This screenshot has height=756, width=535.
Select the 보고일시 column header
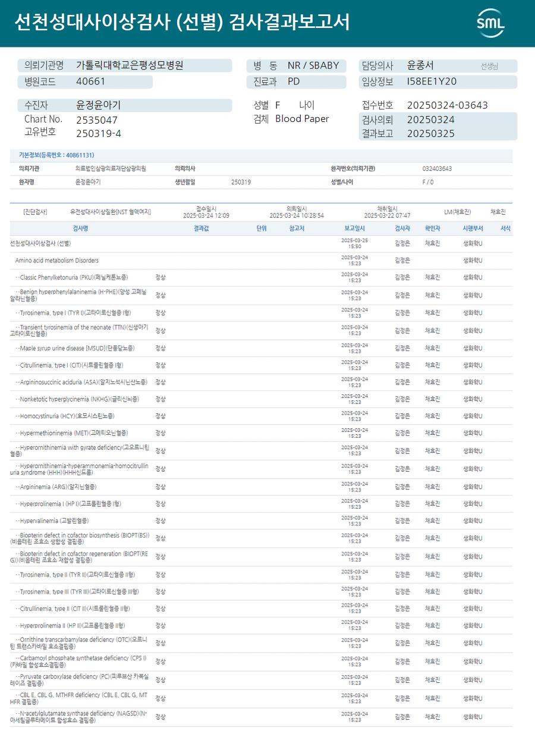354,228
